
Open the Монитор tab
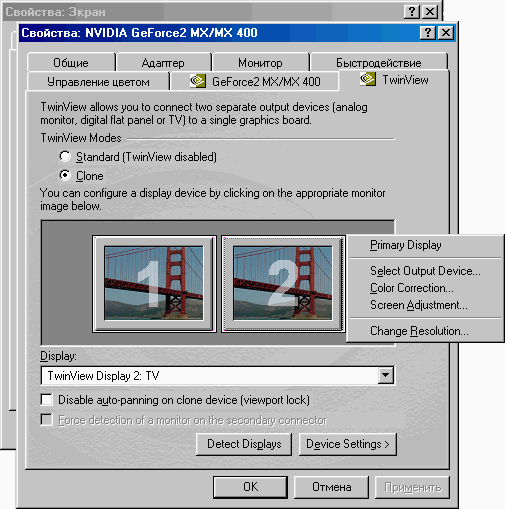(260, 62)
